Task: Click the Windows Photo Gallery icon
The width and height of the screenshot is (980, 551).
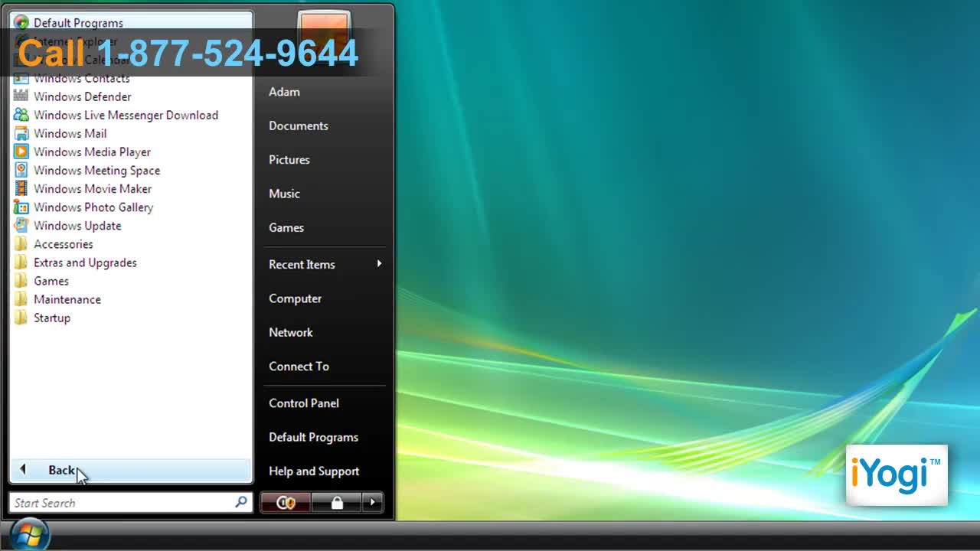Action: pyautogui.click(x=21, y=207)
